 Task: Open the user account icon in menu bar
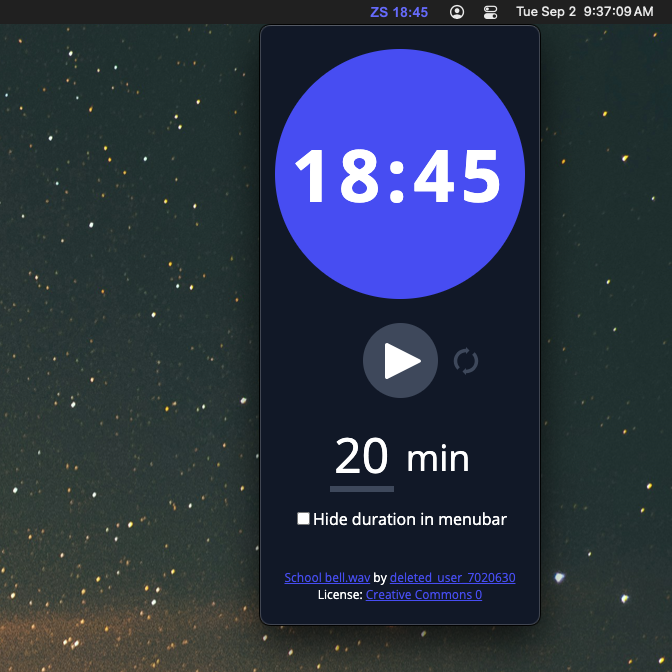[457, 12]
